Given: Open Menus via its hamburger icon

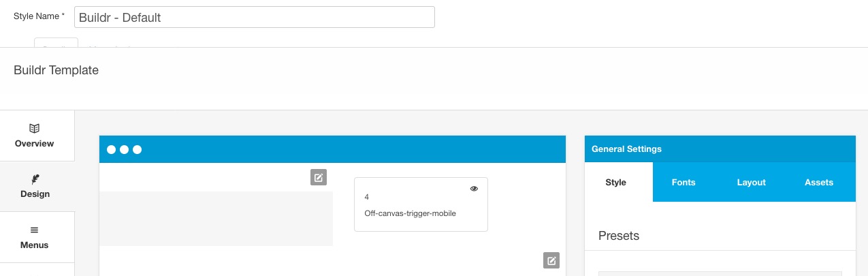Looking at the screenshot, I should (34, 230).
